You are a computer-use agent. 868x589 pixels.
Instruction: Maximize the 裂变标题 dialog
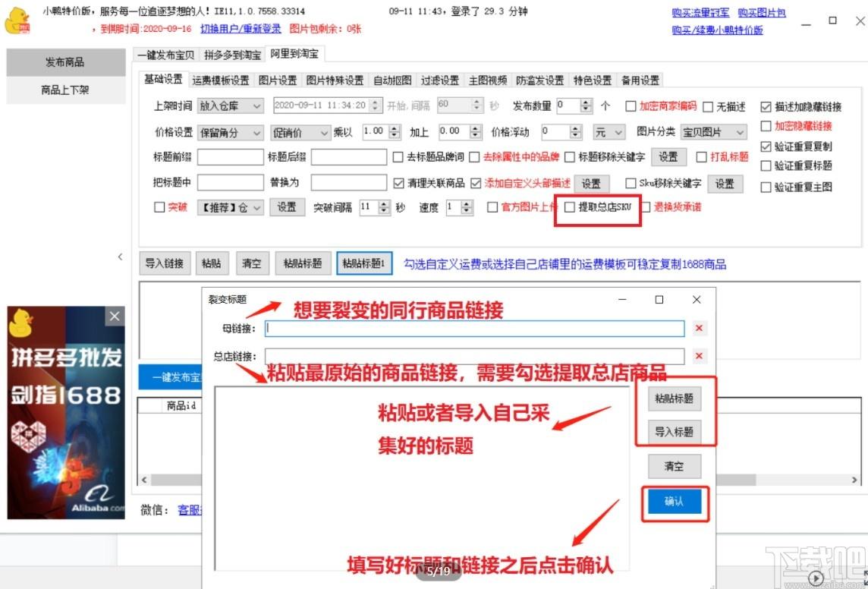(x=659, y=300)
